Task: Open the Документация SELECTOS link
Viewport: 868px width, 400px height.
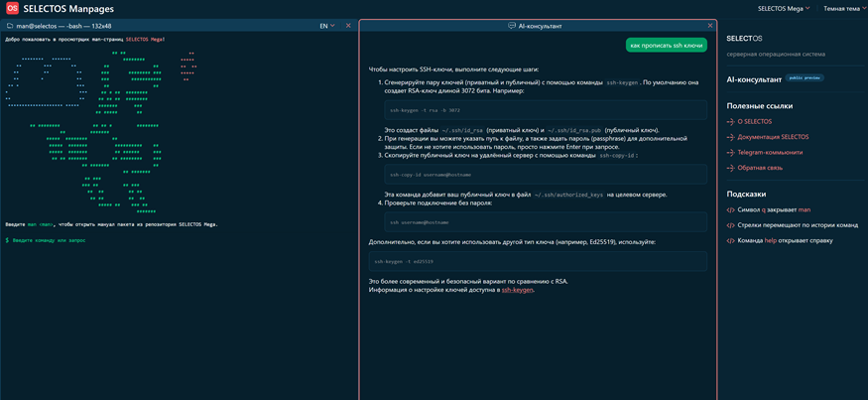Action: (x=773, y=137)
